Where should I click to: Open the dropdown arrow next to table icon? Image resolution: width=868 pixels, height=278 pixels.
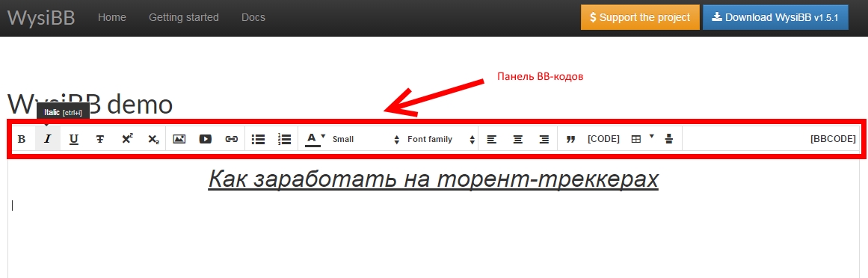pyautogui.click(x=651, y=136)
